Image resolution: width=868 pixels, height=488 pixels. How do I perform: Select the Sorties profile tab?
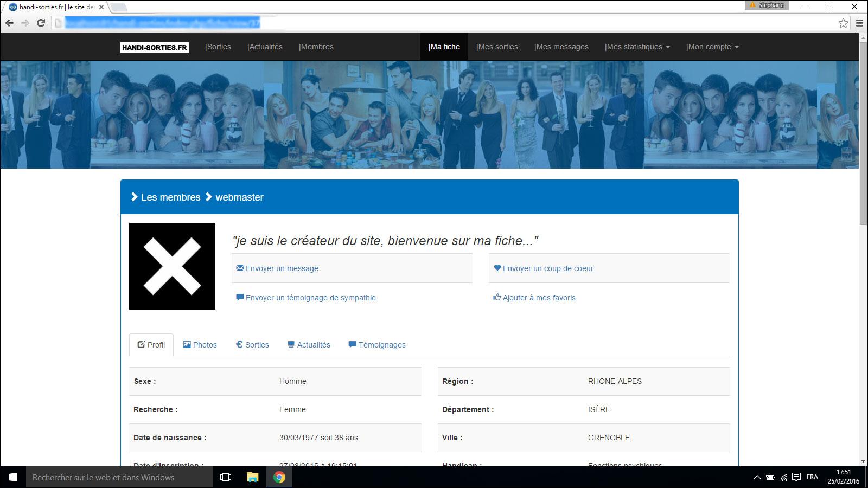pyautogui.click(x=252, y=345)
